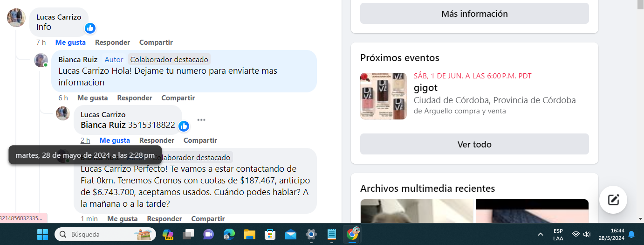Open Task View from the taskbar

click(188, 234)
